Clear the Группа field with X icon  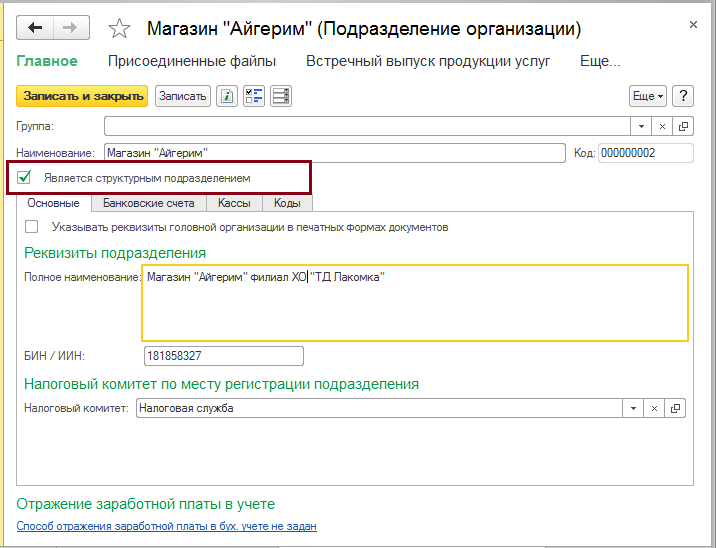pyautogui.click(x=661, y=126)
